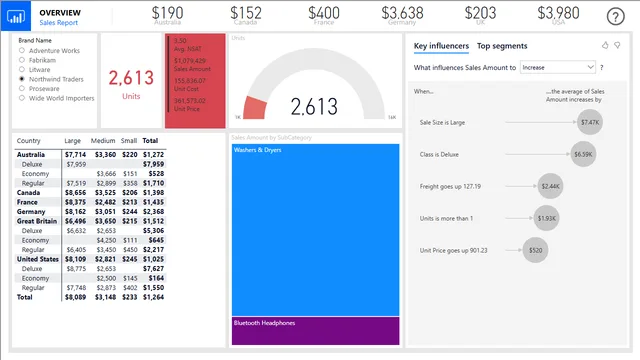
Task: Click the $152 Canada KPI card
Action: tap(246, 16)
